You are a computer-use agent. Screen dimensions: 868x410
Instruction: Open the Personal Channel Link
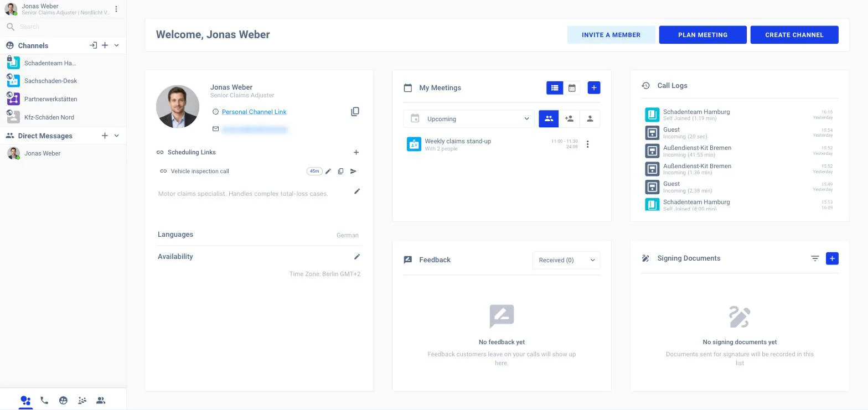[254, 112]
